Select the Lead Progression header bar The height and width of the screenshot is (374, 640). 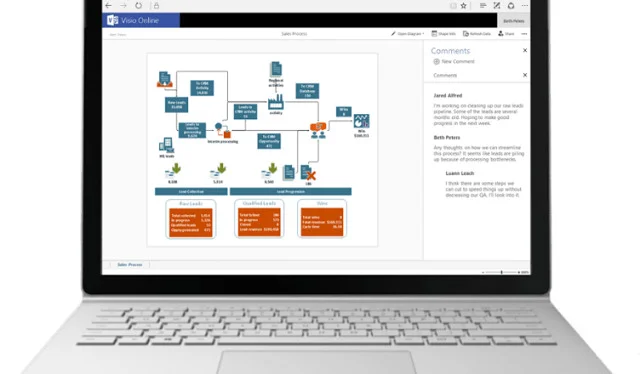(291, 191)
